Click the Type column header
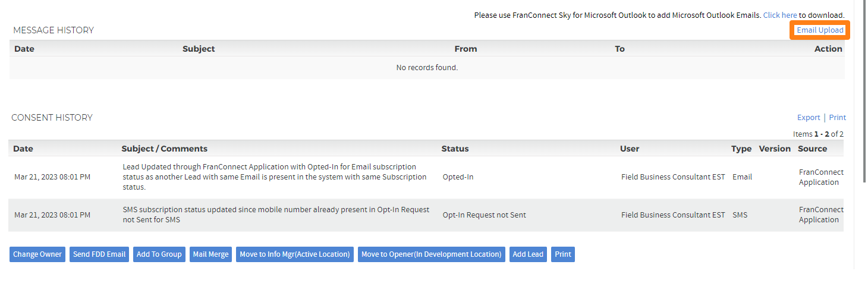This screenshot has width=868, height=296. (741, 149)
